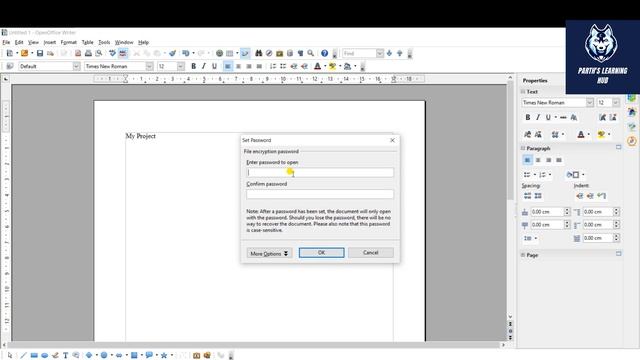Viewport: 640px width, 360px height.
Task: Select the Line tool in drawing toolbar
Action: [x=23, y=356]
